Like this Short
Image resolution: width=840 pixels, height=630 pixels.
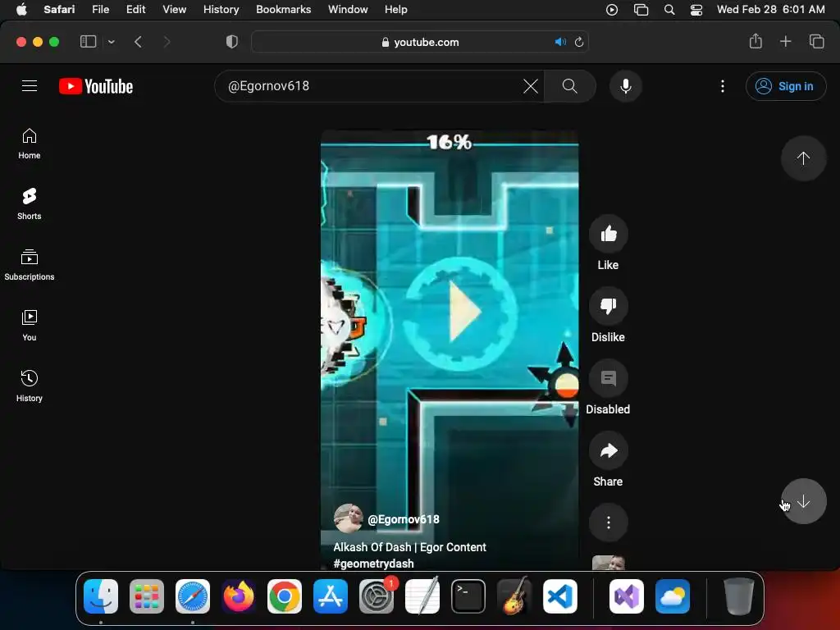(x=608, y=234)
